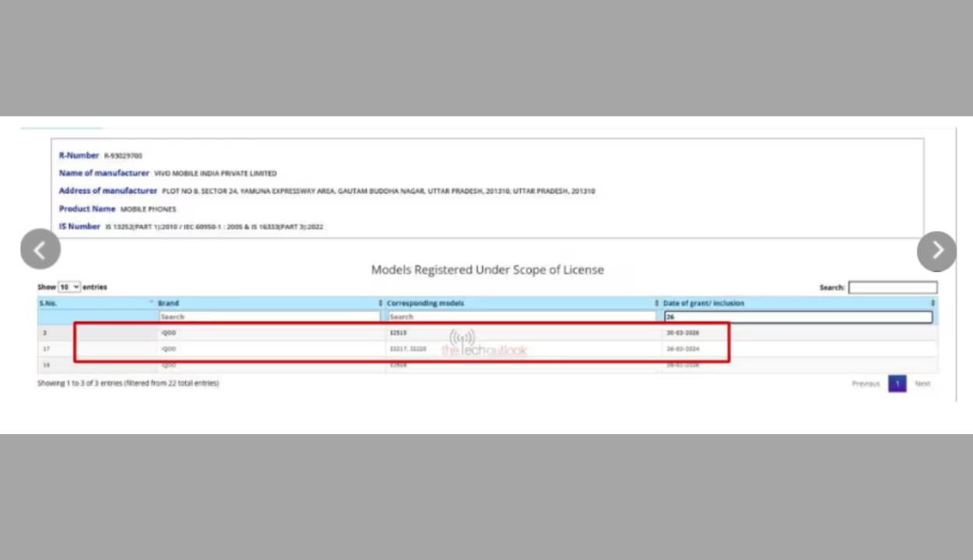Screen dimensions: 973x560
Task: Click the Corresponding models search filter field
Action: pyautogui.click(x=522, y=317)
